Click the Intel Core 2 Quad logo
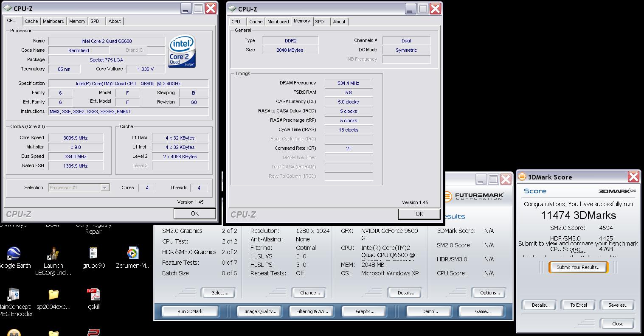Image resolution: width=644 pixels, height=336 pixels. coord(182,51)
